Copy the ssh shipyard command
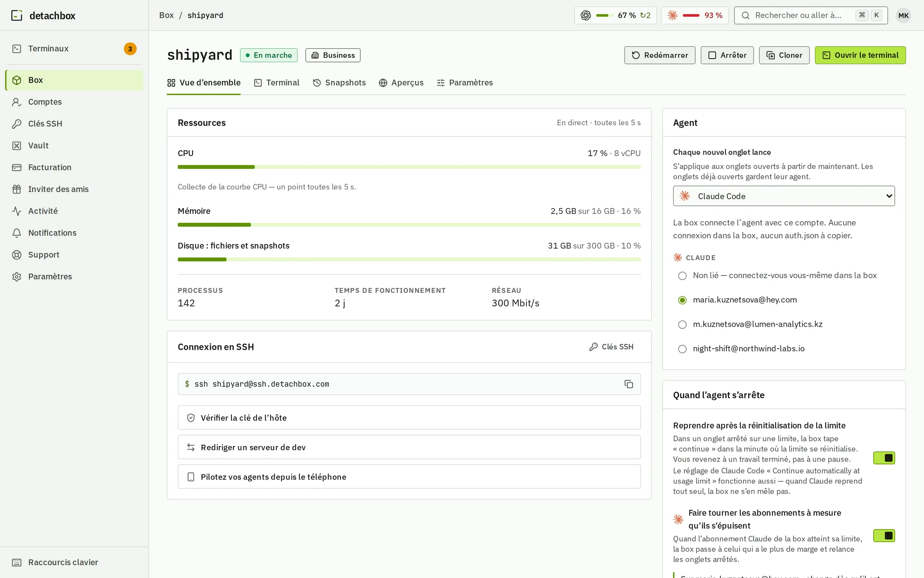Screen dimensions: 924x578 point(628,384)
